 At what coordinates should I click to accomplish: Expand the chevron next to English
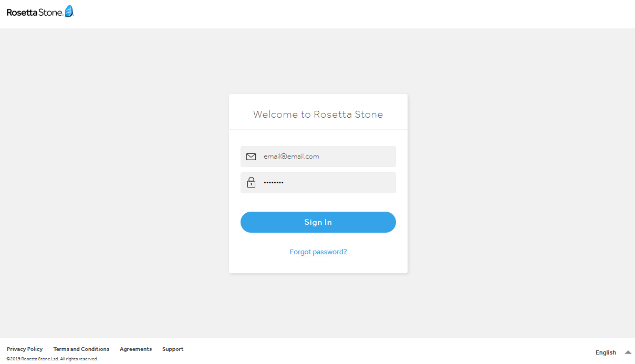point(628,352)
